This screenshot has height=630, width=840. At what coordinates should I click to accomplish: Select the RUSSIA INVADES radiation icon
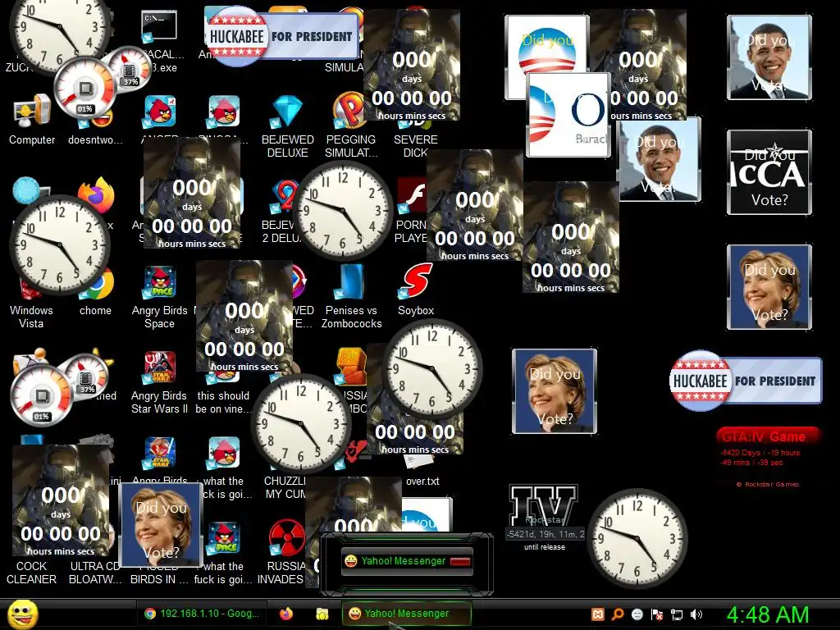tap(287, 537)
